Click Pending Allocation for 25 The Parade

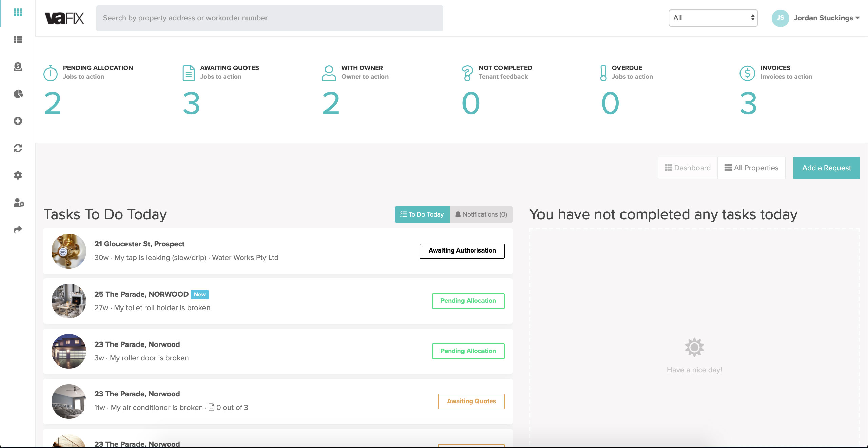pos(468,301)
